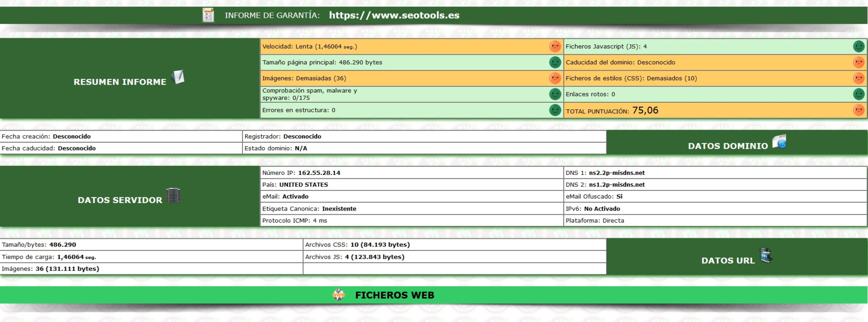Click the IP number 162.55.28.14
The width and height of the screenshot is (868, 322).
[x=319, y=173]
